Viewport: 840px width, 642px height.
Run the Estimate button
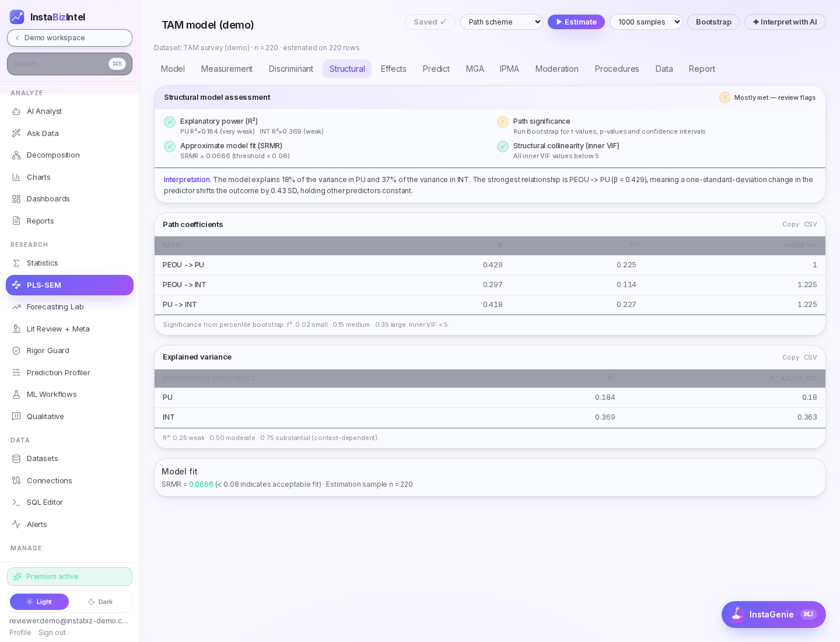pyautogui.click(x=576, y=22)
